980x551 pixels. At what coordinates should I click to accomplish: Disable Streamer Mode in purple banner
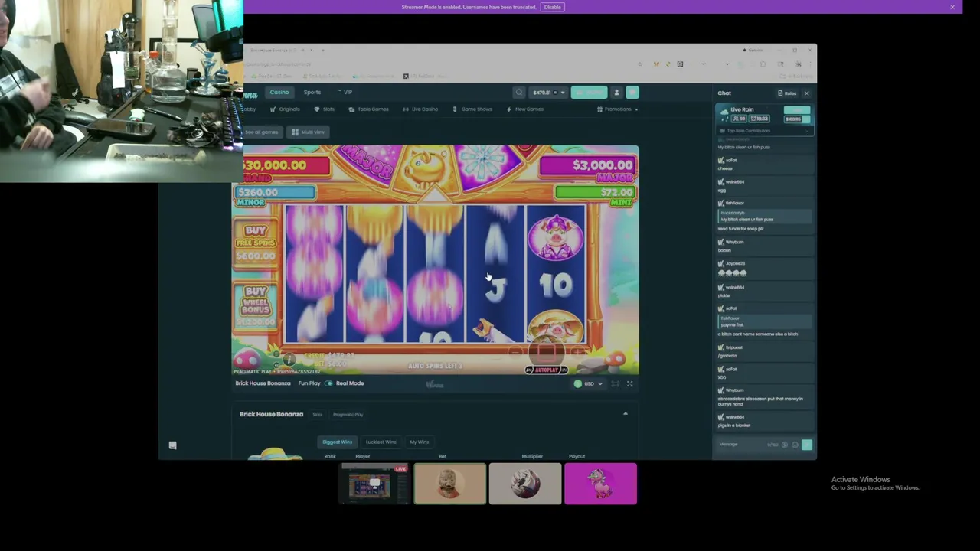coord(553,7)
